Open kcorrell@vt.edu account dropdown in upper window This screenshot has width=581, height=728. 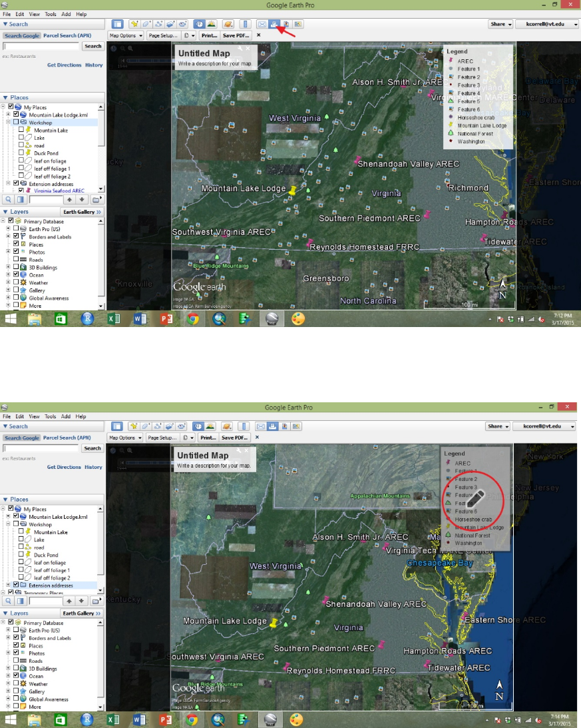(548, 24)
